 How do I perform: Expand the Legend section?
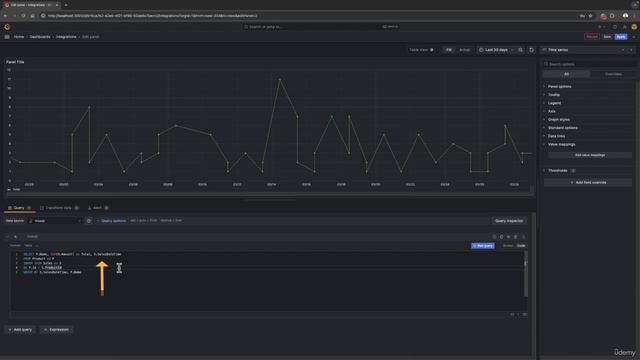(x=554, y=103)
